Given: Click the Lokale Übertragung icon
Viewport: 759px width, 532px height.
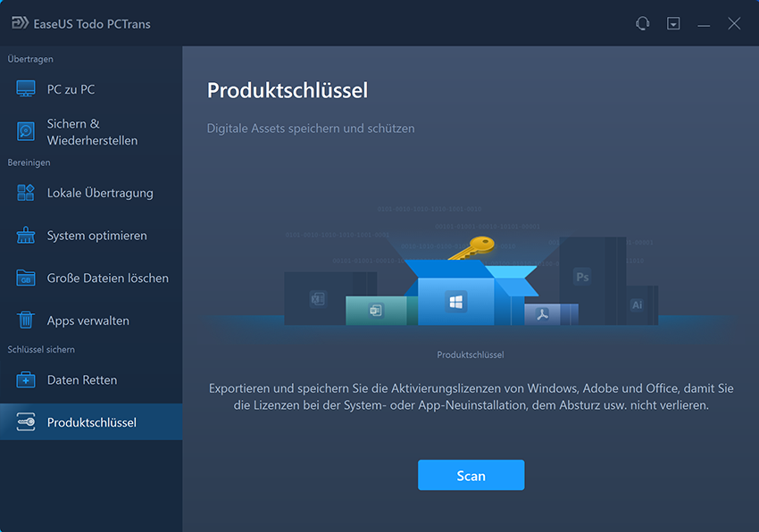Looking at the screenshot, I should click(x=26, y=193).
